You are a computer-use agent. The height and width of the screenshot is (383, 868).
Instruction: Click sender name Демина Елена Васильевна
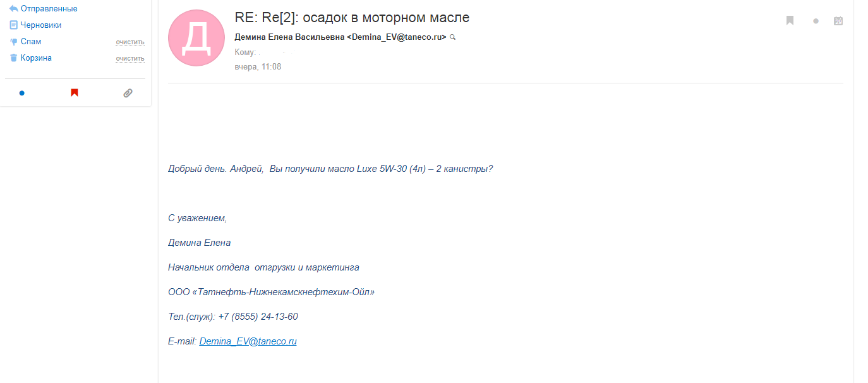coord(289,37)
